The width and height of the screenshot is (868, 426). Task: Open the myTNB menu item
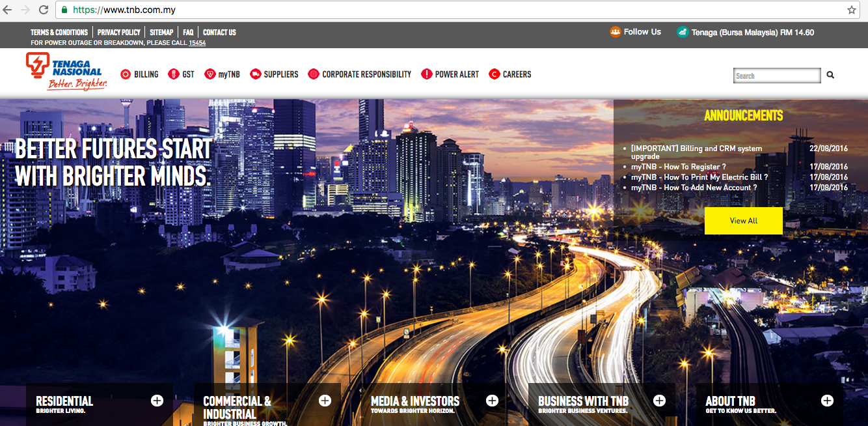coord(228,74)
